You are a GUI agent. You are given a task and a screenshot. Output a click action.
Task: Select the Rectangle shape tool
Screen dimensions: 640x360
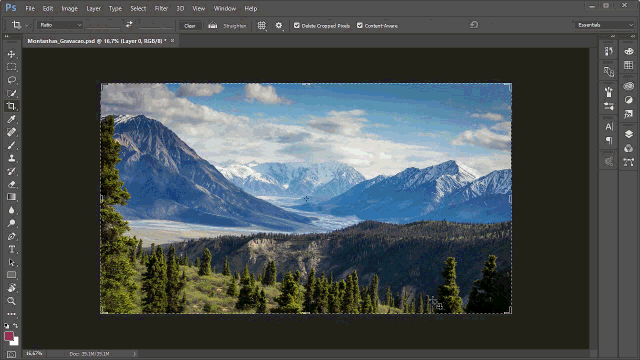coord(11,275)
